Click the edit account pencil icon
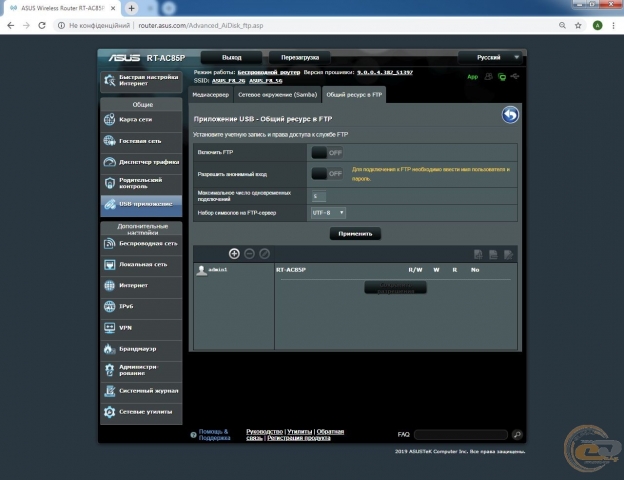 point(264,254)
